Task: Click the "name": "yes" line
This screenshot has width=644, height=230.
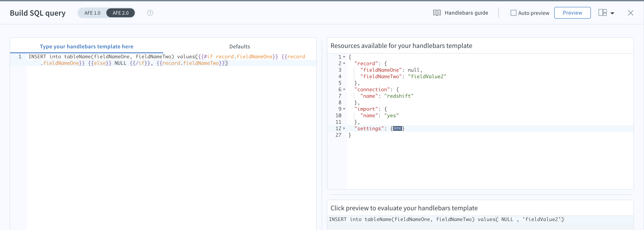Action: 379,116
